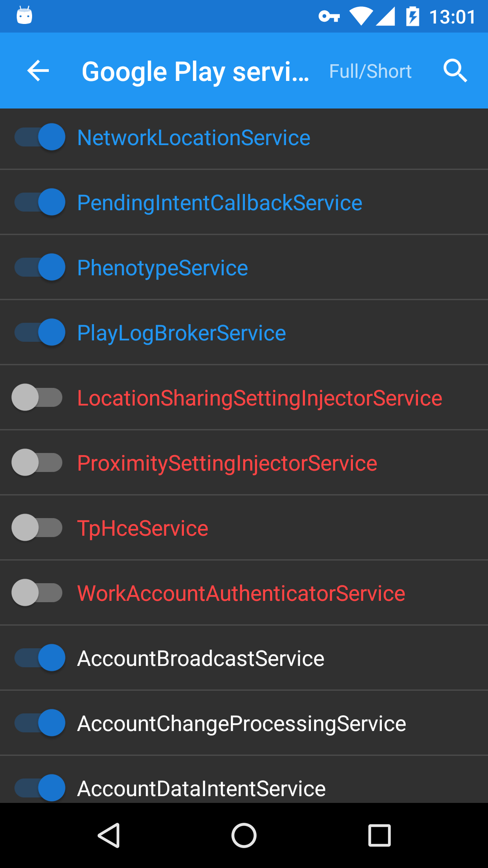Enable LocationSharingSettingInjectorService switch
The image size is (488, 868).
click(37, 397)
